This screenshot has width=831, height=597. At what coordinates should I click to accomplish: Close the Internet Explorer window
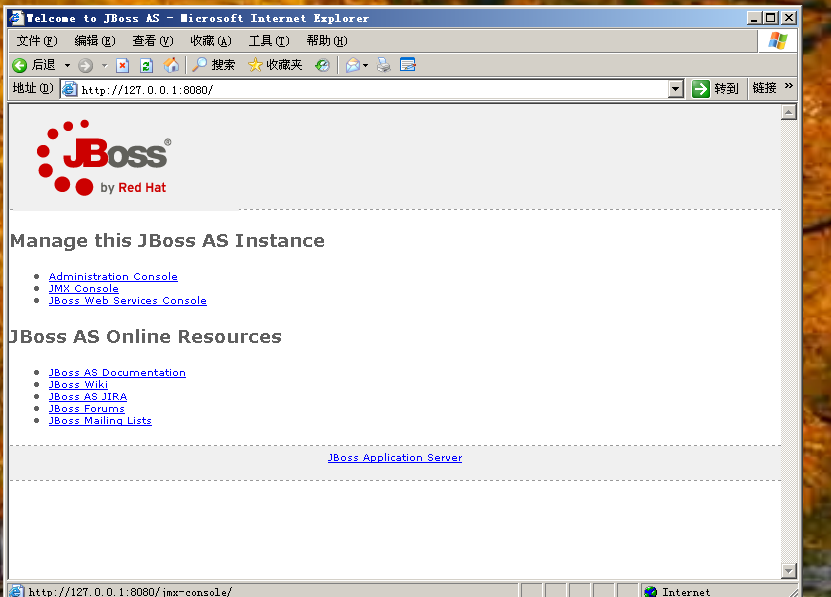(x=789, y=18)
